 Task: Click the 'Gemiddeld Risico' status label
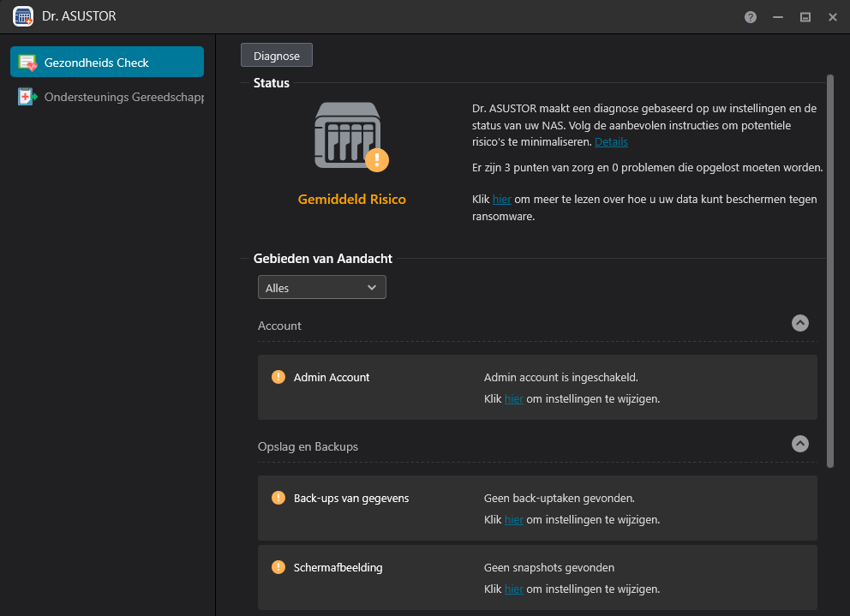352,199
